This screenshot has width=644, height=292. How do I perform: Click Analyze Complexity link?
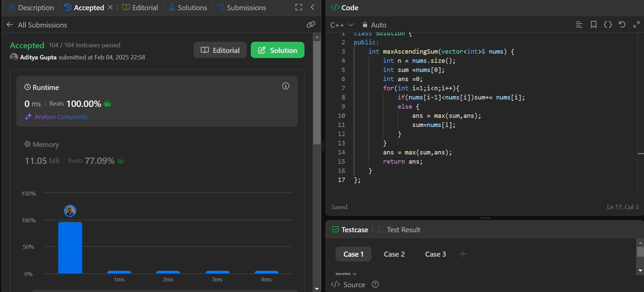tap(61, 117)
